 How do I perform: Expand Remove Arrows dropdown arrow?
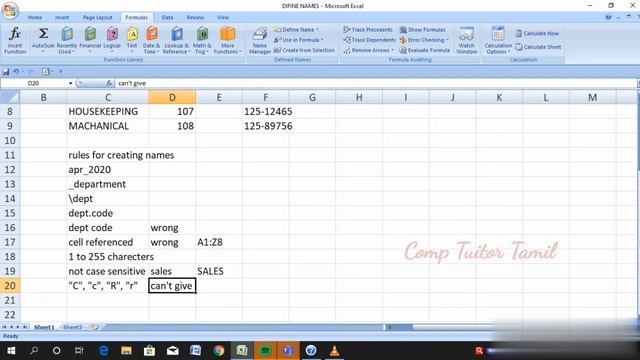pos(393,50)
